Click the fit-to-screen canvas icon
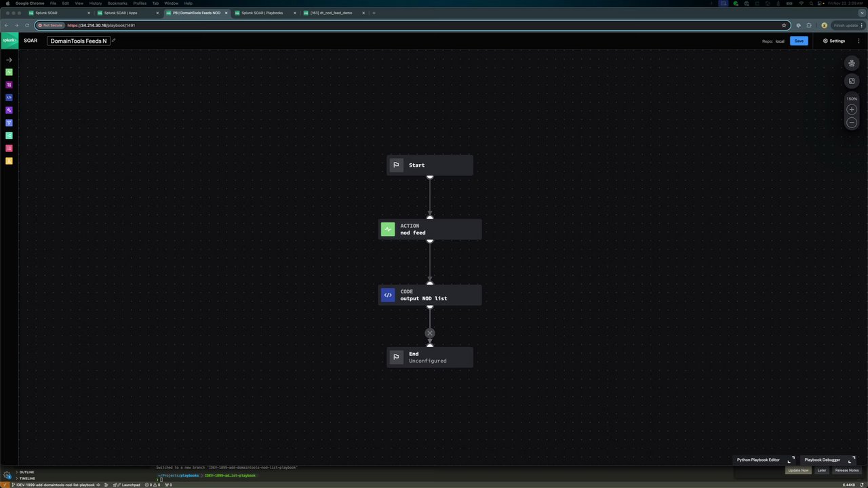The image size is (868, 488). coord(852,81)
